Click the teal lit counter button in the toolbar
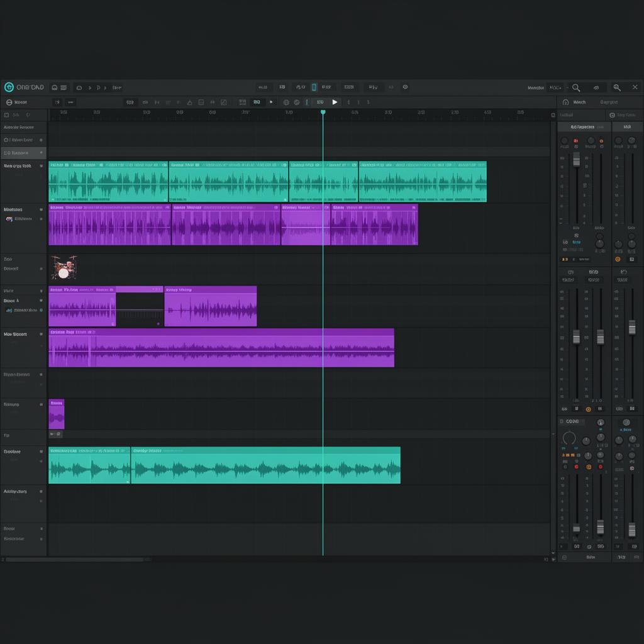644x644 pixels. coord(257,102)
